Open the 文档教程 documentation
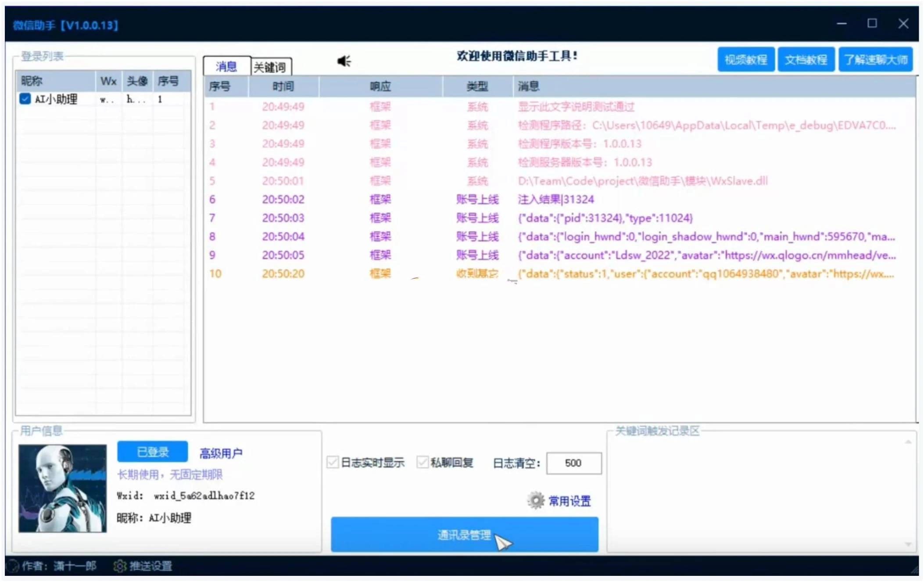The height and width of the screenshot is (582, 924). click(x=806, y=59)
